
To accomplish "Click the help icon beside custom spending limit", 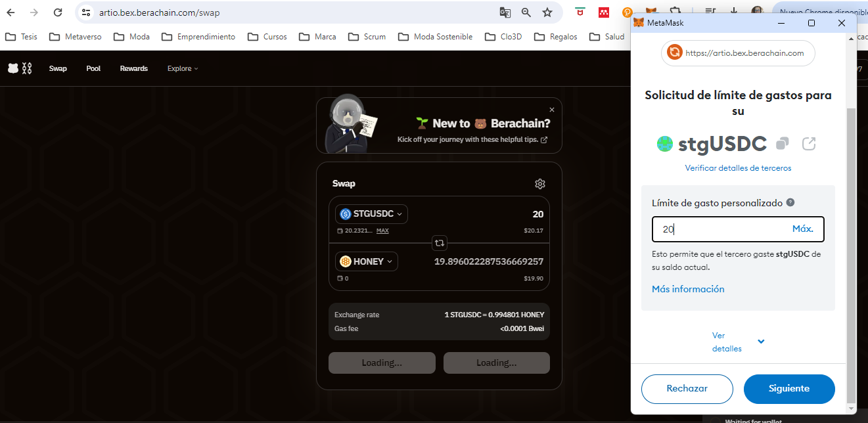I will 790,202.
